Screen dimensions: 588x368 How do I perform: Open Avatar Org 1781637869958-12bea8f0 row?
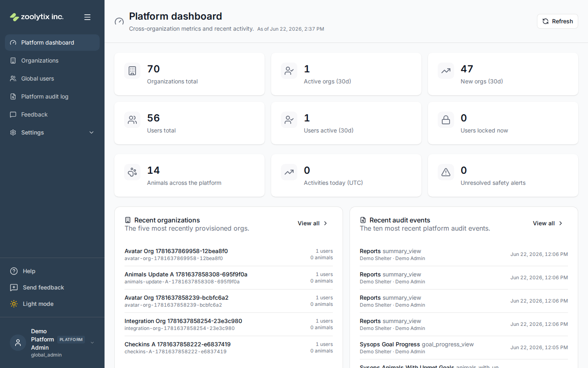229,254
